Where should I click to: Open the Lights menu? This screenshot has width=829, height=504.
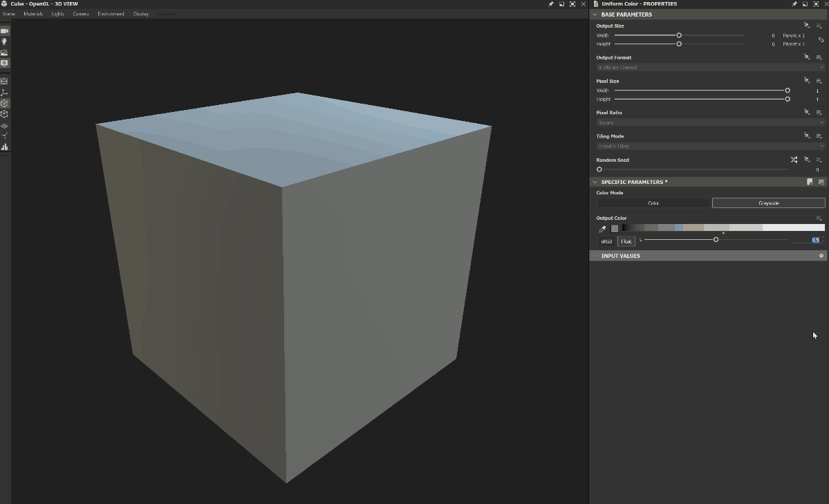(x=57, y=14)
